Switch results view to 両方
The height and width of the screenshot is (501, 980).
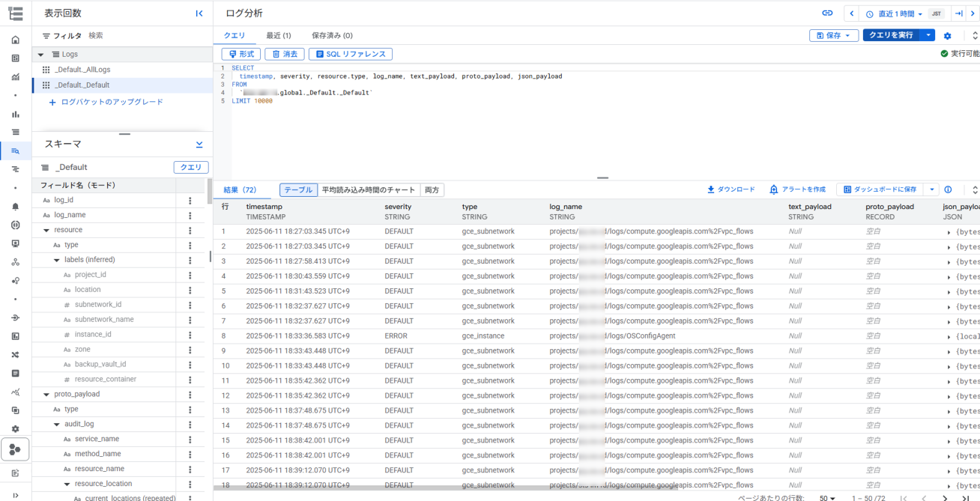(432, 190)
